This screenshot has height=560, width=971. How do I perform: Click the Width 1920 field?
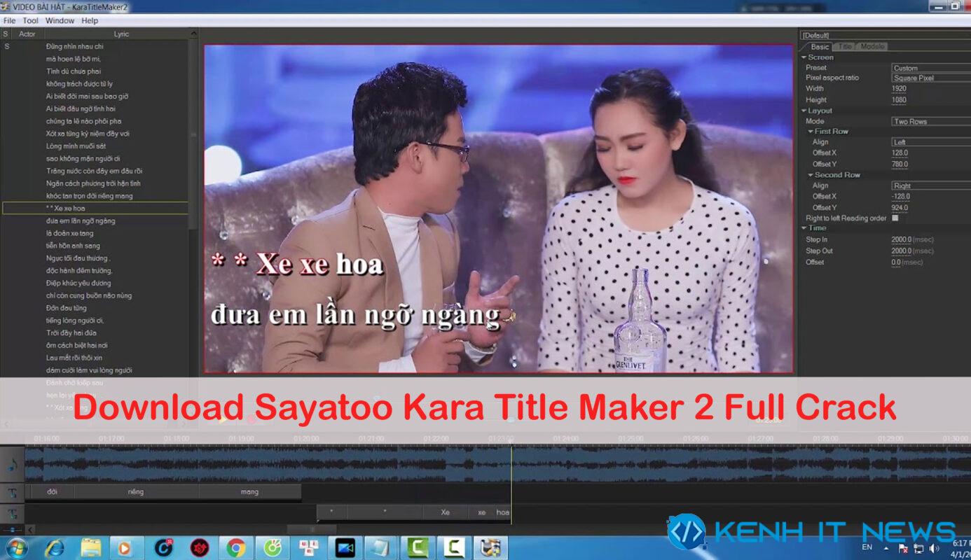pos(899,89)
